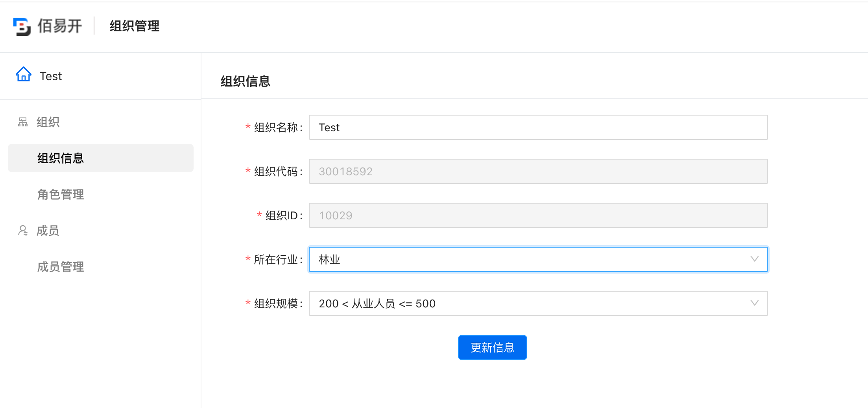Select the Test organization in the sidebar
This screenshot has width=868, height=408.
coord(50,76)
